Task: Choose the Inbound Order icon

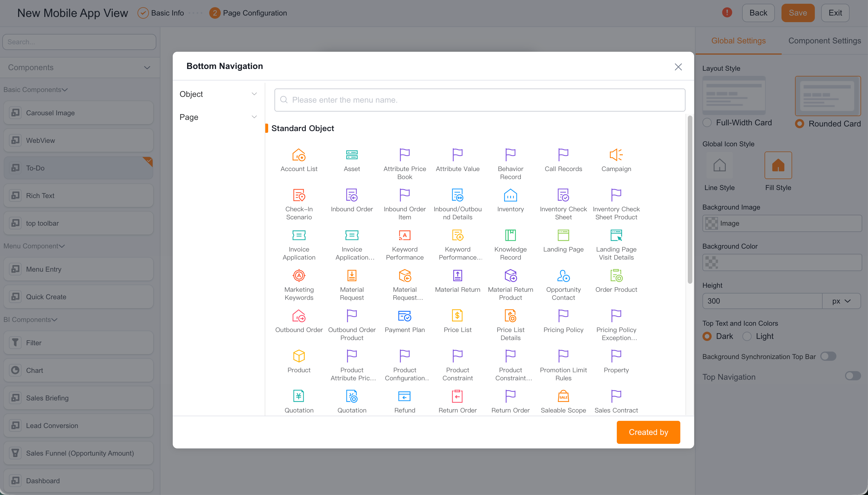Action: coord(352,195)
